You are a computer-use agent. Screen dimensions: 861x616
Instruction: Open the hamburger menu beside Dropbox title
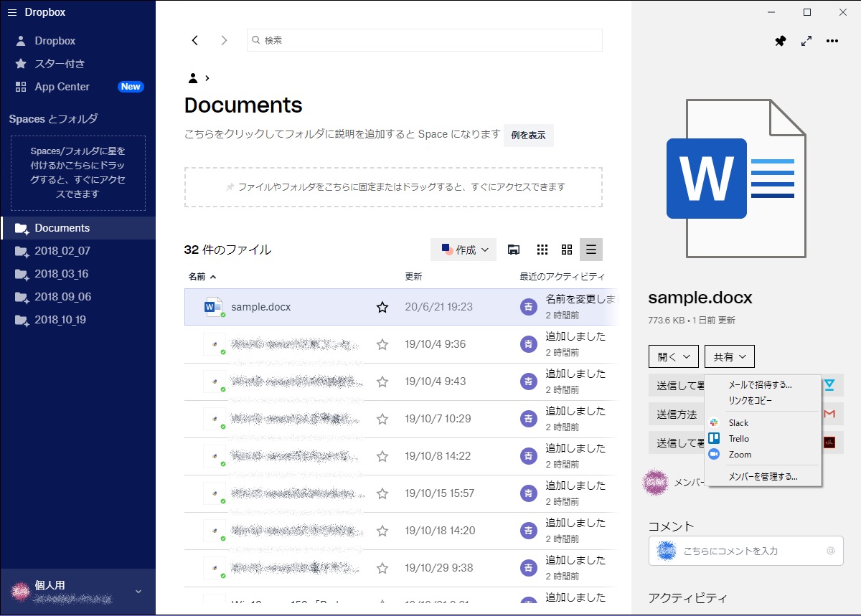11,12
